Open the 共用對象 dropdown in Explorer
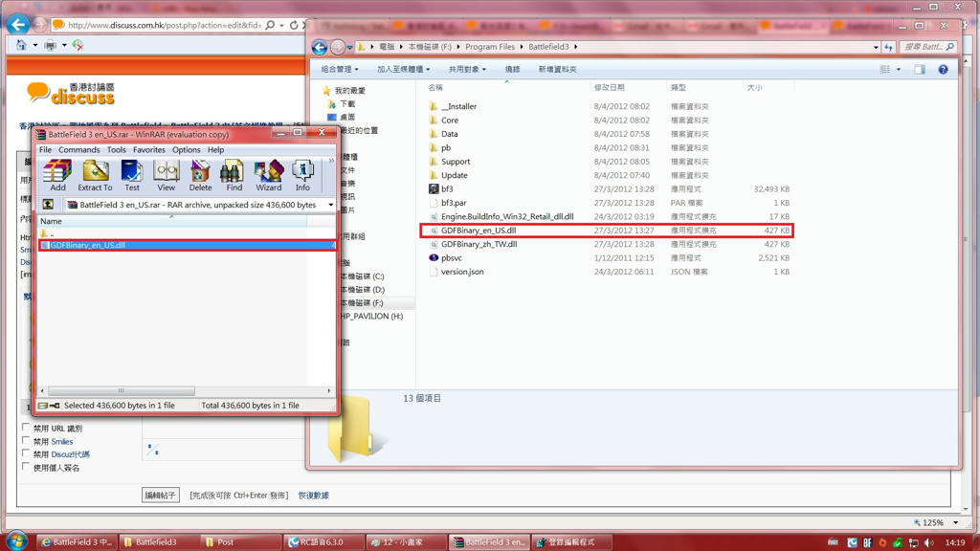 (x=467, y=69)
